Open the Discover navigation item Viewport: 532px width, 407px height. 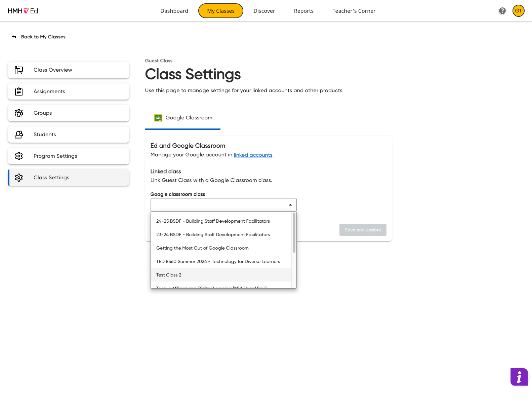[264, 11]
